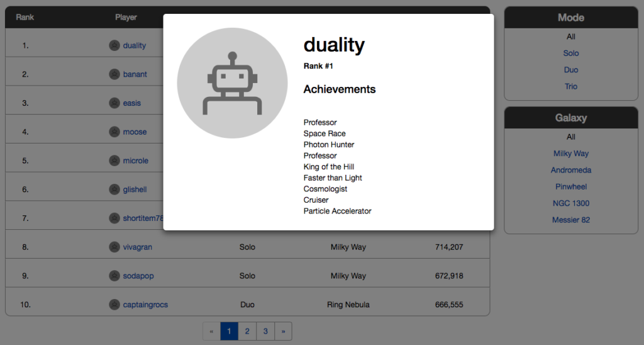The image size is (644, 345).
Task: Click the large robot avatar in the profile popup
Action: coord(232,83)
